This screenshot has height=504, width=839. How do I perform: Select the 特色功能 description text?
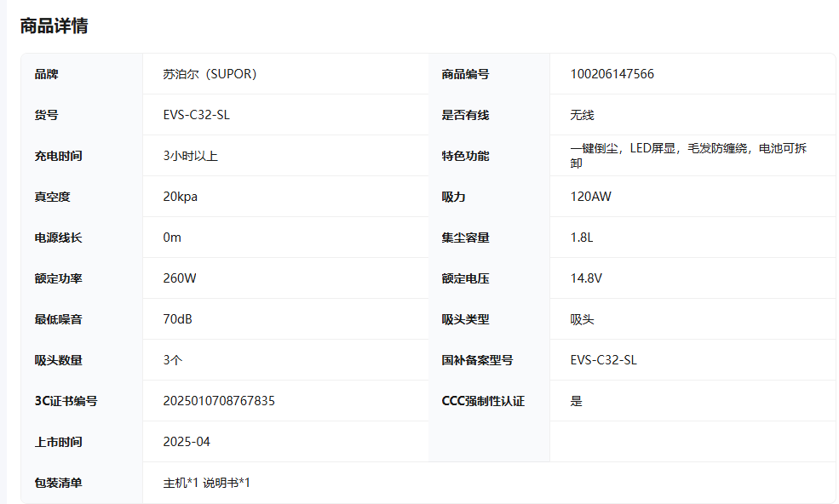pyautogui.click(x=688, y=155)
